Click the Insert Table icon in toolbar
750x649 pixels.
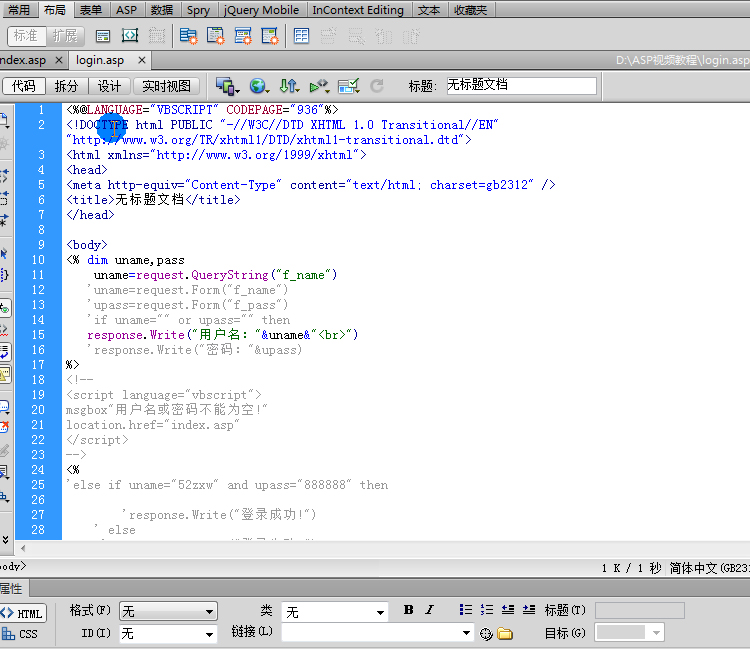coord(302,36)
